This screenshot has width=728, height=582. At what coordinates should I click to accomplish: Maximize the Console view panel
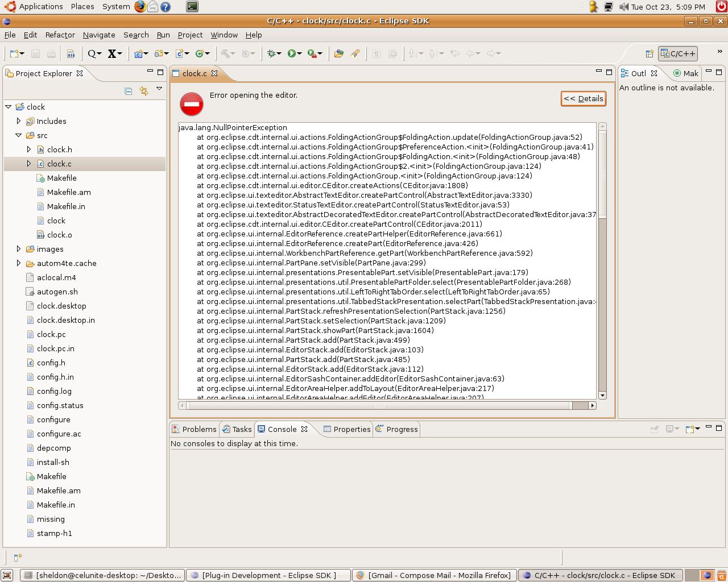pos(719,427)
